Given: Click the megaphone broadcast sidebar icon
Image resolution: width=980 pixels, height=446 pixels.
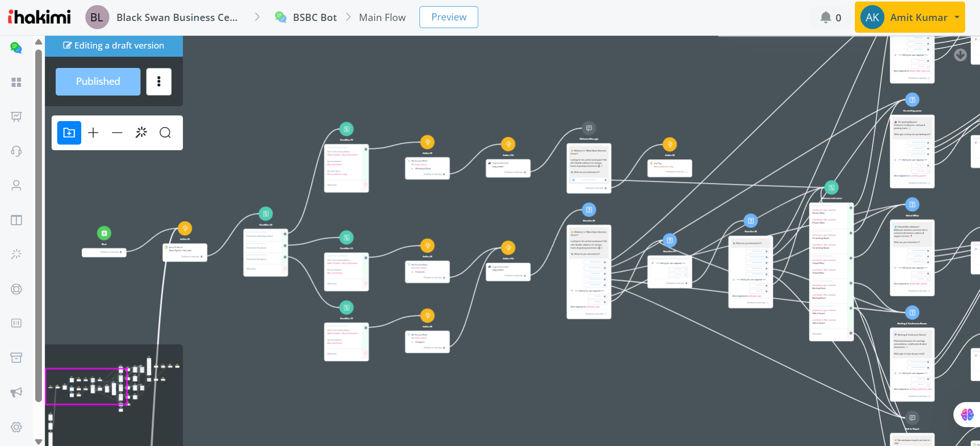Looking at the screenshot, I should tap(16, 392).
